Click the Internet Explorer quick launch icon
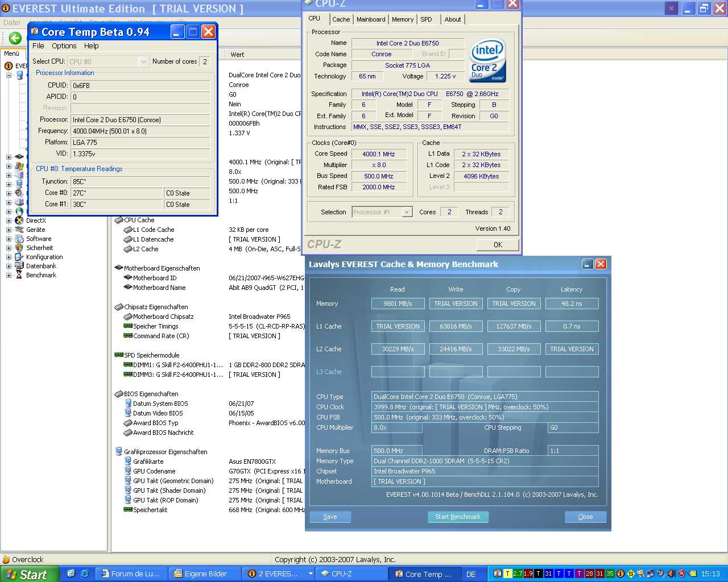The width and height of the screenshot is (728, 582). coord(84,573)
